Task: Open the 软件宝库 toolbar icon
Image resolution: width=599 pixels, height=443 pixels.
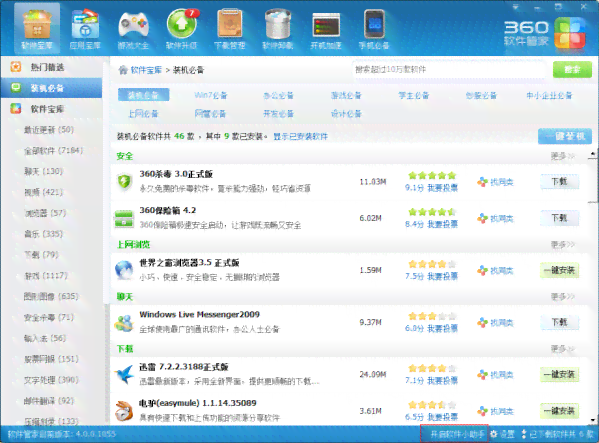Action: point(37,28)
